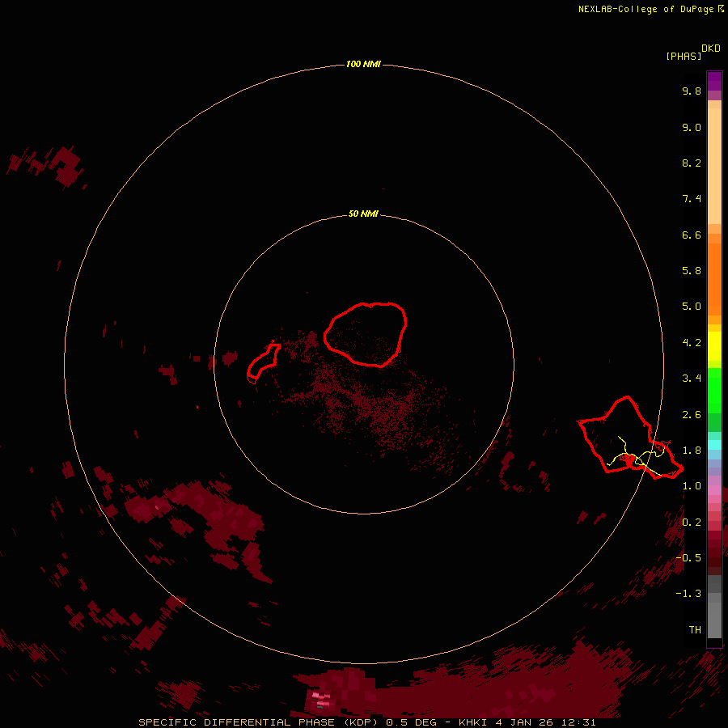
Task: Click inside the large central island outline
Action: [x=366, y=334]
